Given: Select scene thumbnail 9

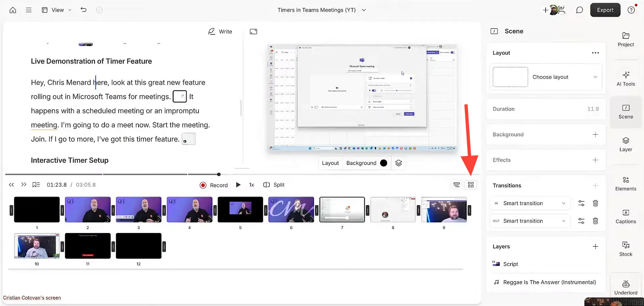Looking at the screenshot, I should tap(444, 210).
